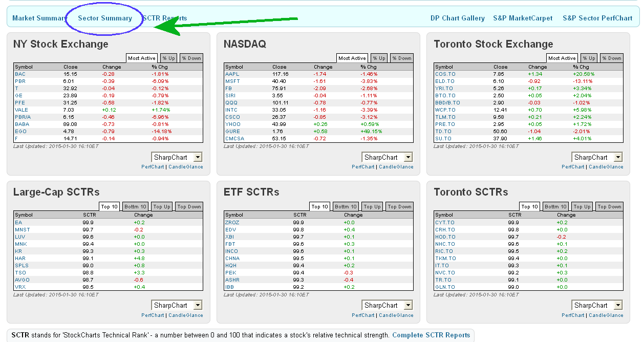The image size is (644, 342).
Task: Open the Market Summary tab
Action: tap(39, 18)
